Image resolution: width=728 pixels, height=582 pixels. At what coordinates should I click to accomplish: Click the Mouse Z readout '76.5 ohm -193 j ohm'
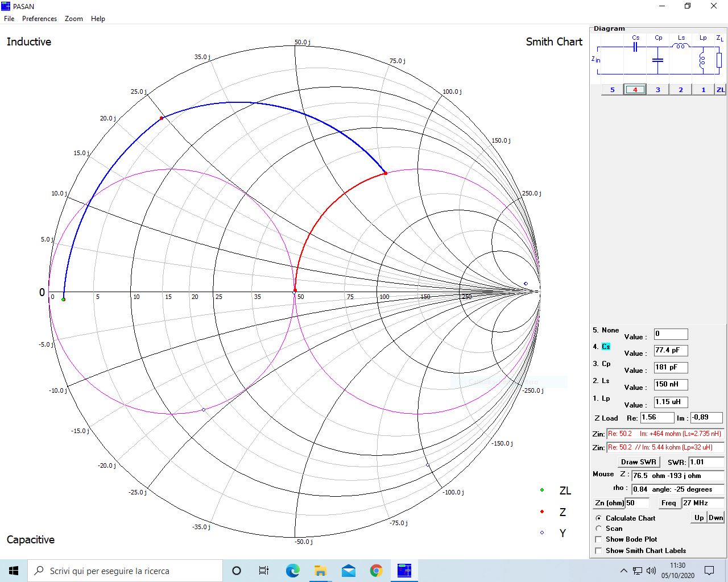pyautogui.click(x=677, y=476)
